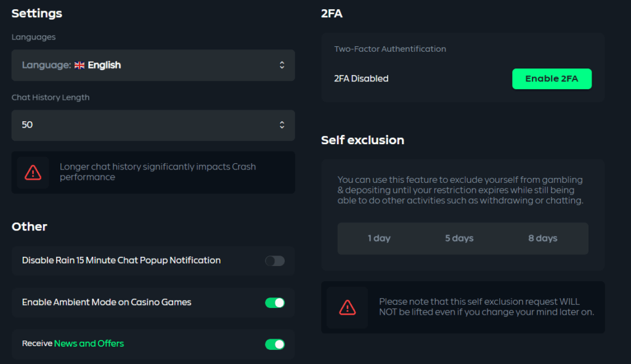Click the Self exclusion heading
Image resolution: width=631 pixels, height=364 pixels.
(x=362, y=140)
